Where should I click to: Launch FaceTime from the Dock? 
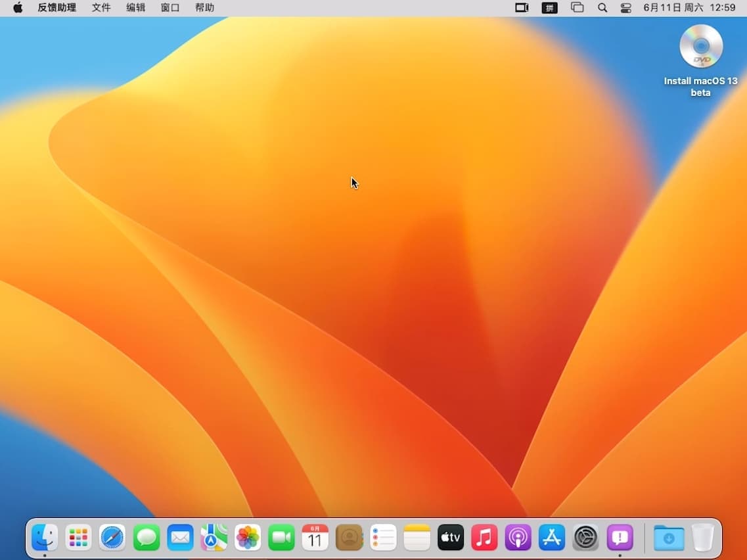(281, 537)
